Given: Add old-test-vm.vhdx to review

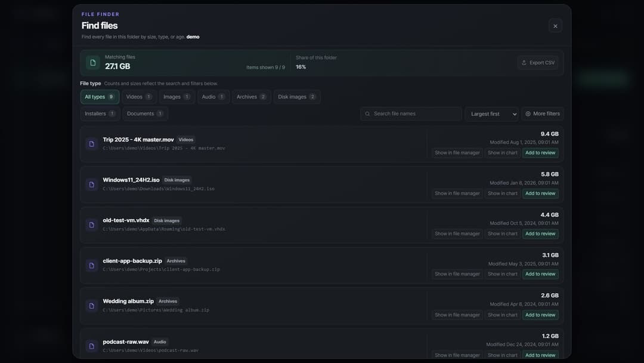Looking at the screenshot, I should coord(540,233).
